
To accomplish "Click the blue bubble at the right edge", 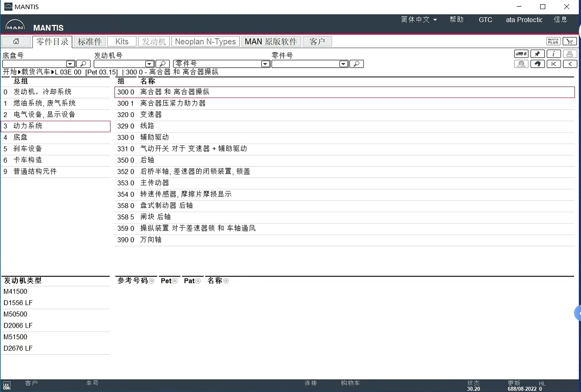I will [x=578, y=313].
